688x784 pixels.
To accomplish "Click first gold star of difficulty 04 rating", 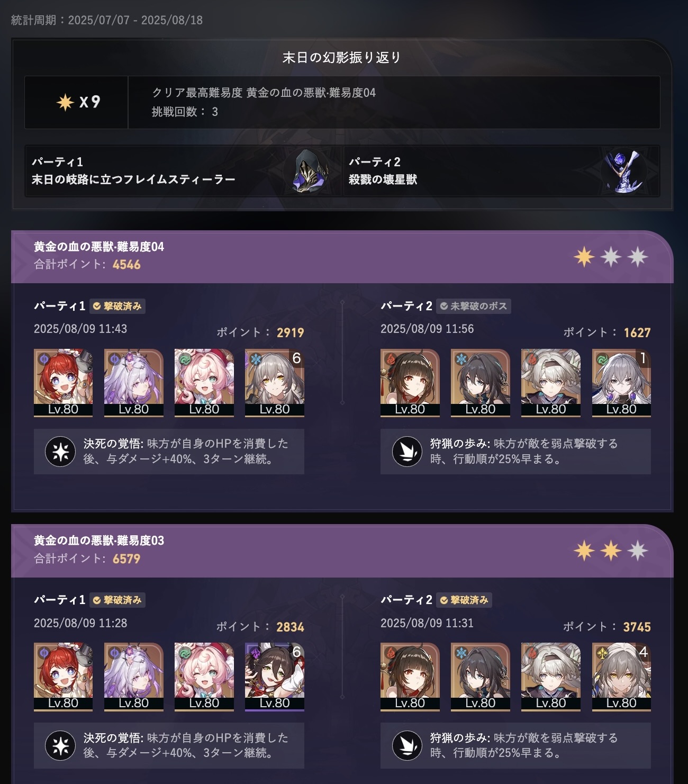I will (584, 257).
